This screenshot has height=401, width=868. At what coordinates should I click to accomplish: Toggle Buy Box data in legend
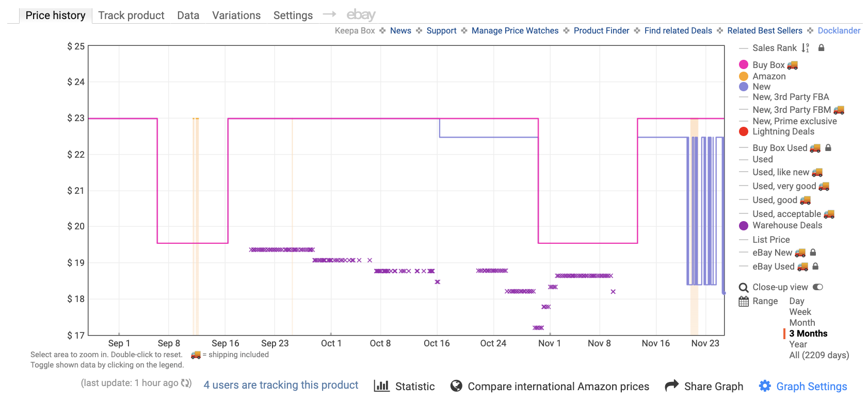[768, 65]
